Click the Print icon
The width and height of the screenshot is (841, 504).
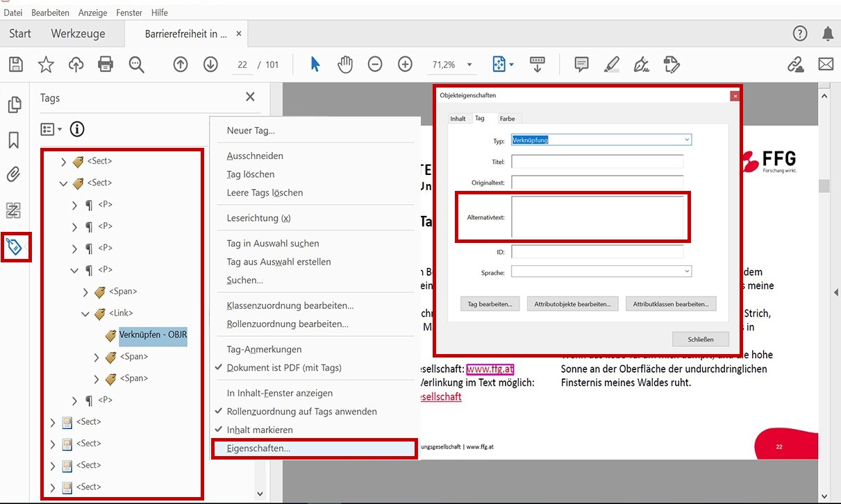[x=106, y=65]
